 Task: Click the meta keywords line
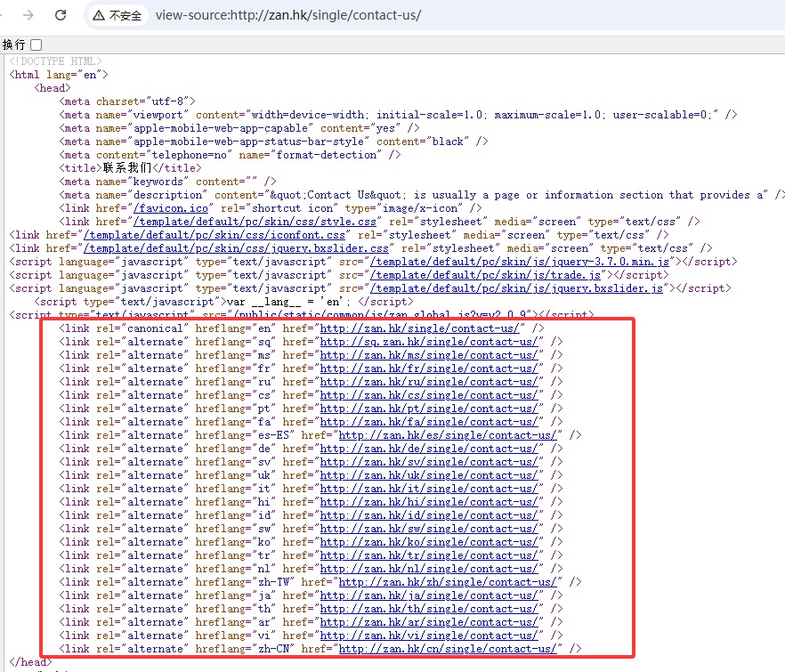pos(167,182)
